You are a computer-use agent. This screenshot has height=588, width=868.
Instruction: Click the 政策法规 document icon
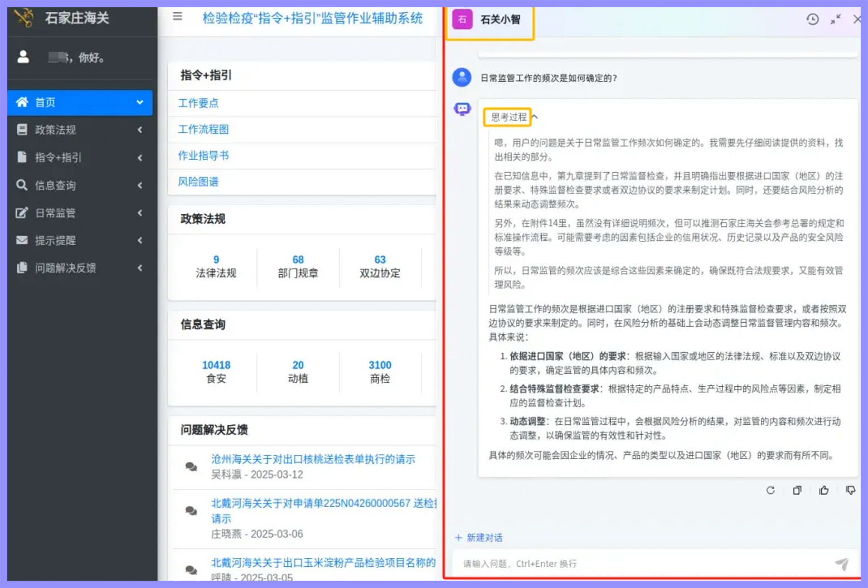pyautogui.click(x=22, y=130)
